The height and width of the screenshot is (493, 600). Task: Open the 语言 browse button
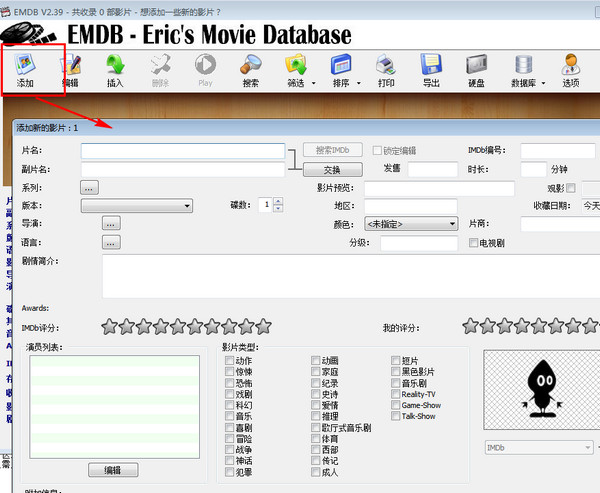[x=111, y=242]
